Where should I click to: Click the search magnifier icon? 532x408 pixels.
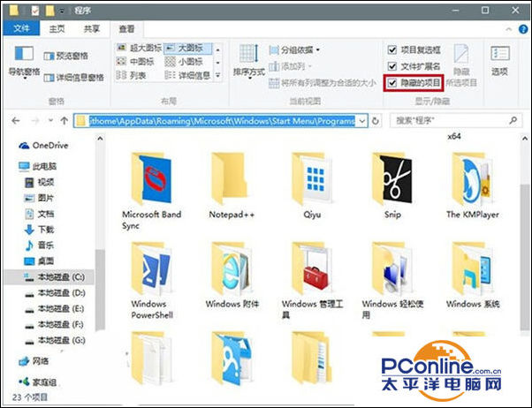coord(513,120)
